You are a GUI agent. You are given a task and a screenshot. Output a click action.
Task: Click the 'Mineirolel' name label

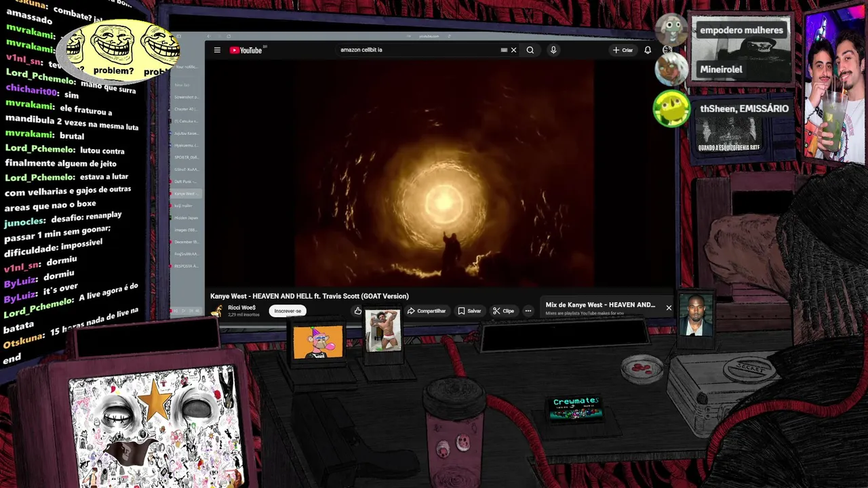click(x=721, y=69)
